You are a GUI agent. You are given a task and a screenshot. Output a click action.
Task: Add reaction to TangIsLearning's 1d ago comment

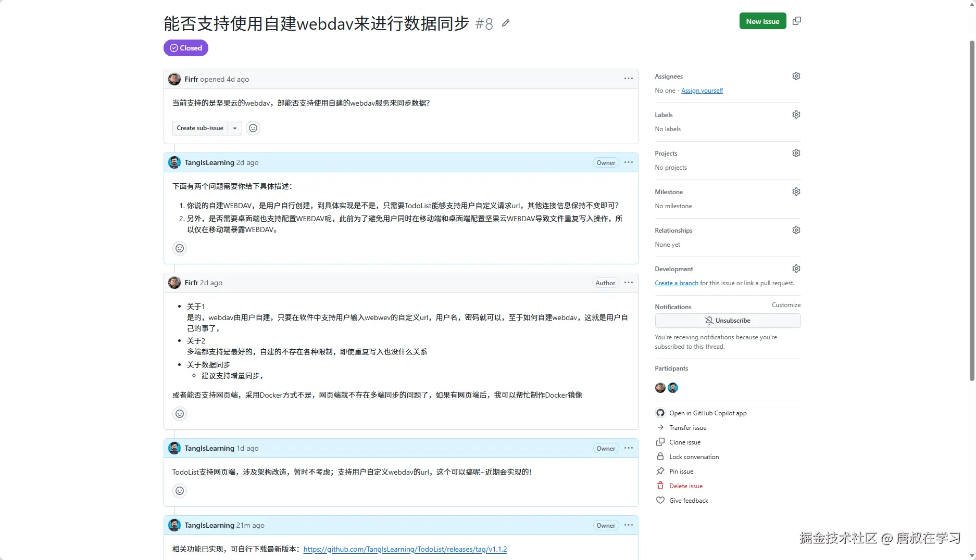coord(180,491)
